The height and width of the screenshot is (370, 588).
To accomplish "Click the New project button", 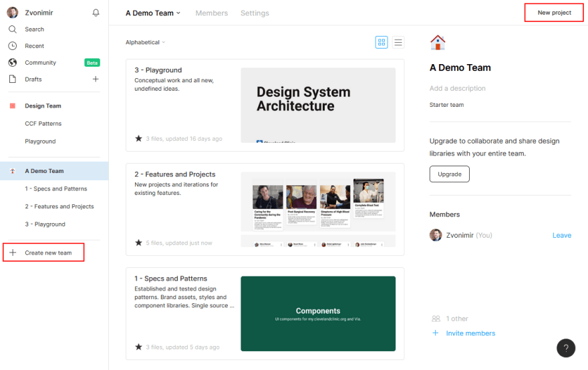I will point(554,13).
